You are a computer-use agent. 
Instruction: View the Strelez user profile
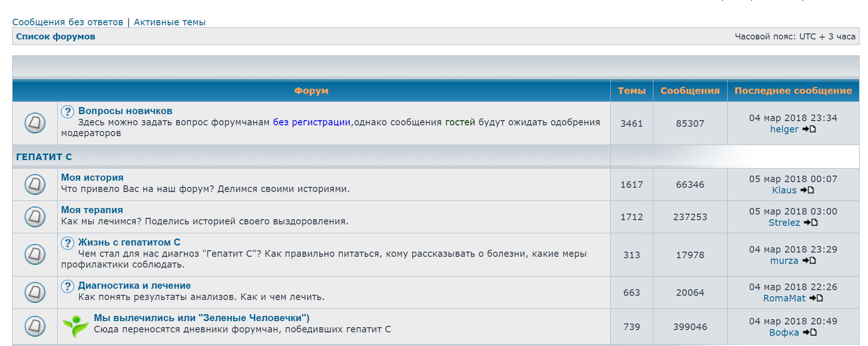click(x=784, y=223)
